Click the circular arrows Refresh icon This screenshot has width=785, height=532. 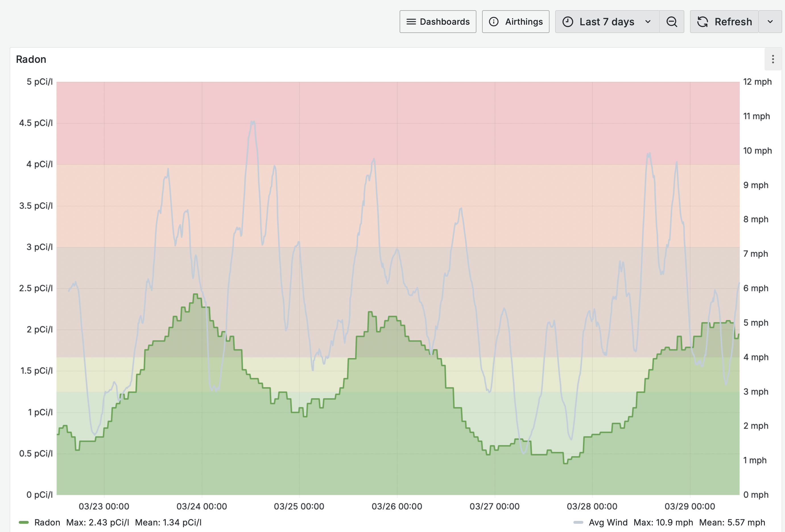coord(703,22)
